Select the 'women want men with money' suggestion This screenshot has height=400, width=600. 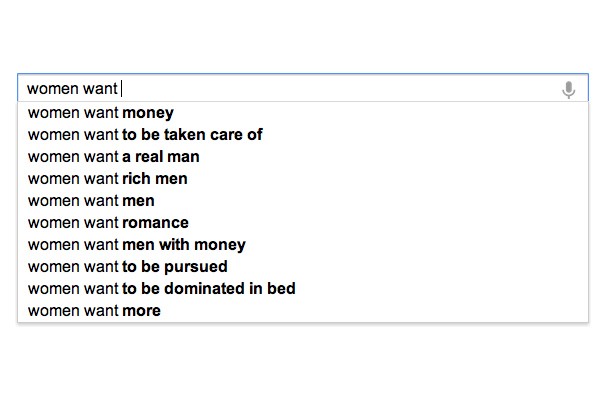point(136,245)
